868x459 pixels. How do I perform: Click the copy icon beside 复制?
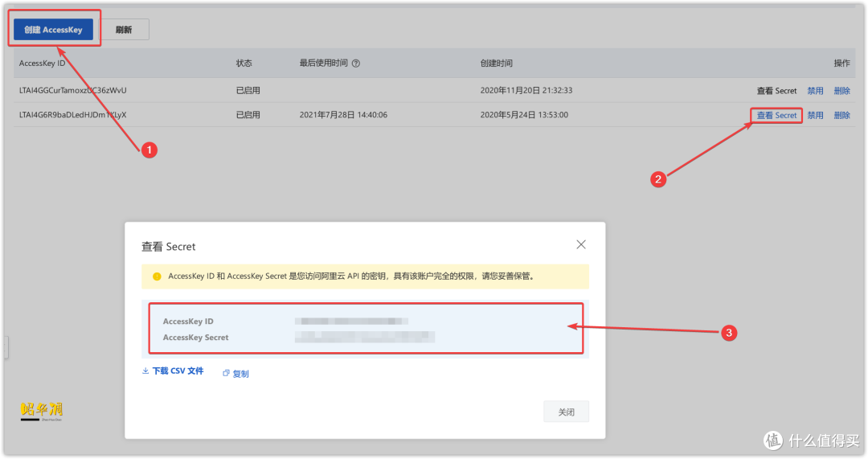point(226,373)
